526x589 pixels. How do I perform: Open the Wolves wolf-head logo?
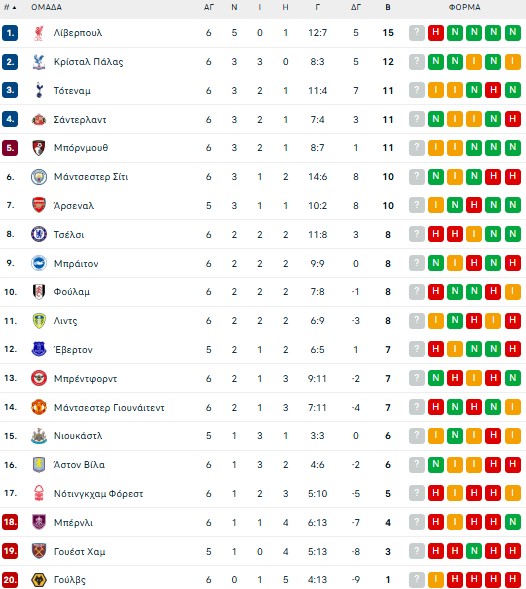click(x=39, y=580)
